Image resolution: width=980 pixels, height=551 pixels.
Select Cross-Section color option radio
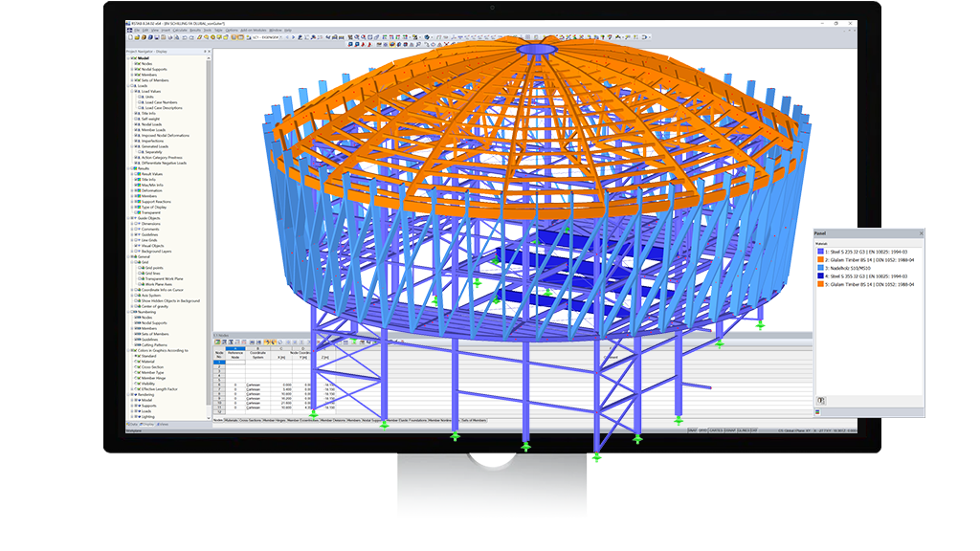click(136, 366)
